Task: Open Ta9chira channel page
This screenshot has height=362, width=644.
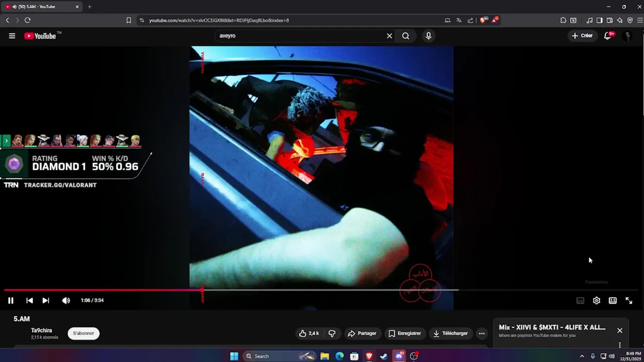Action: pyautogui.click(x=41, y=330)
